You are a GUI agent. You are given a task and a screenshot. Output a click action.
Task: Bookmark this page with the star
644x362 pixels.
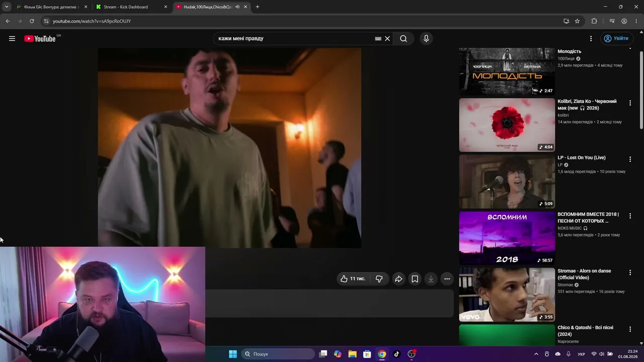(577, 21)
